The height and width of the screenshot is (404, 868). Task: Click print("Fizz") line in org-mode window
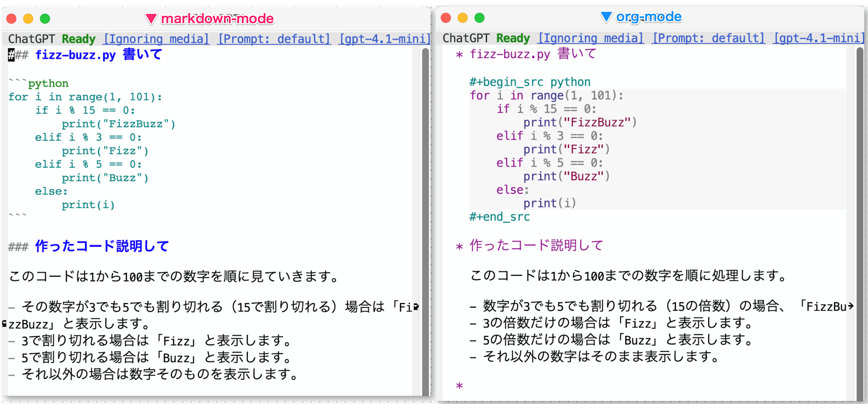(x=566, y=149)
